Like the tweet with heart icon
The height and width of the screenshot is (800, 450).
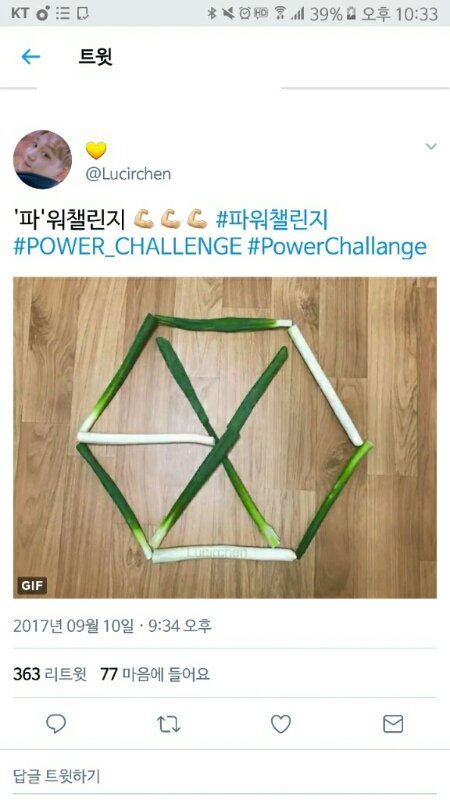click(281, 724)
